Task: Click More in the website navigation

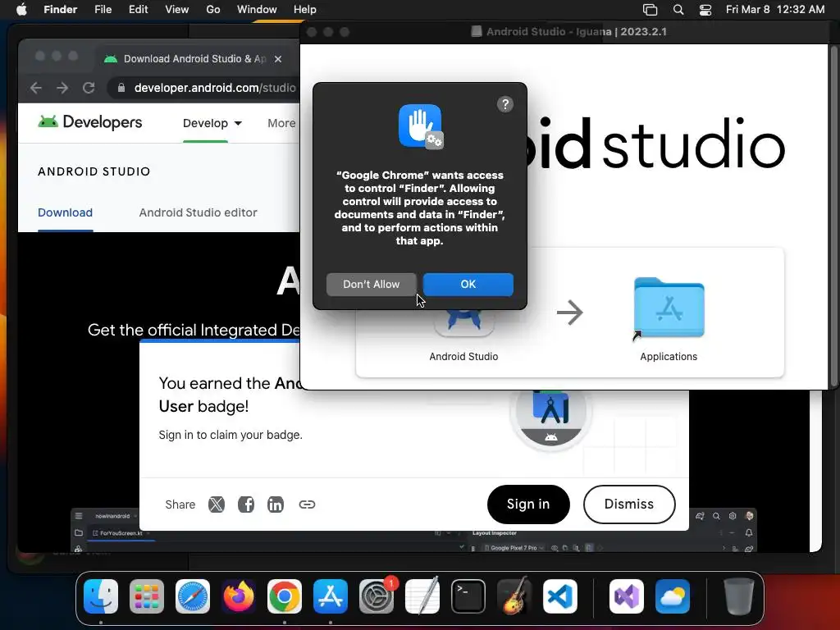Action: [282, 123]
